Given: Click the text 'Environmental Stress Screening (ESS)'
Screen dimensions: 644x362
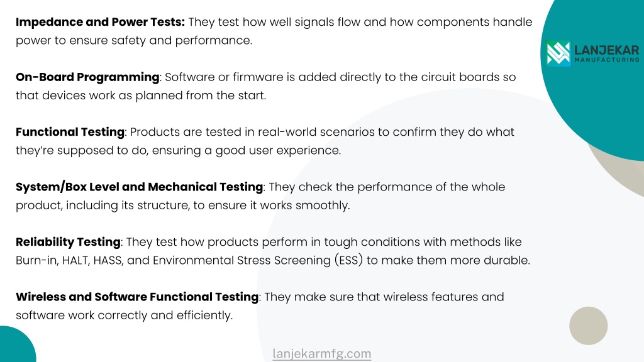Looking at the screenshot, I should [x=258, y=261].
